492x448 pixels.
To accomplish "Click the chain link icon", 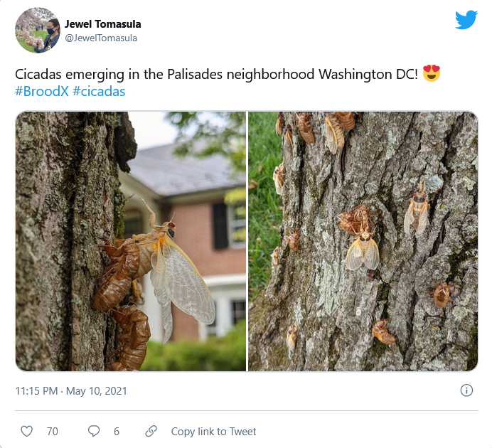I will coord(151,431).
